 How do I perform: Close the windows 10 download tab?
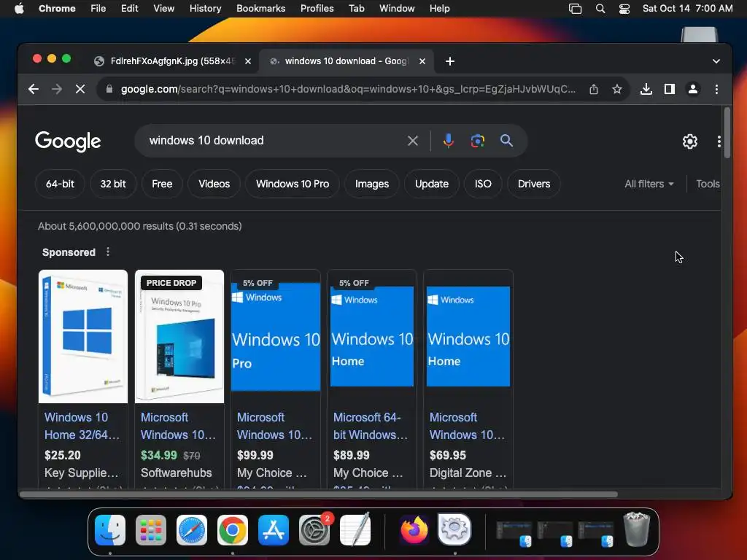[x=422, y=61]
